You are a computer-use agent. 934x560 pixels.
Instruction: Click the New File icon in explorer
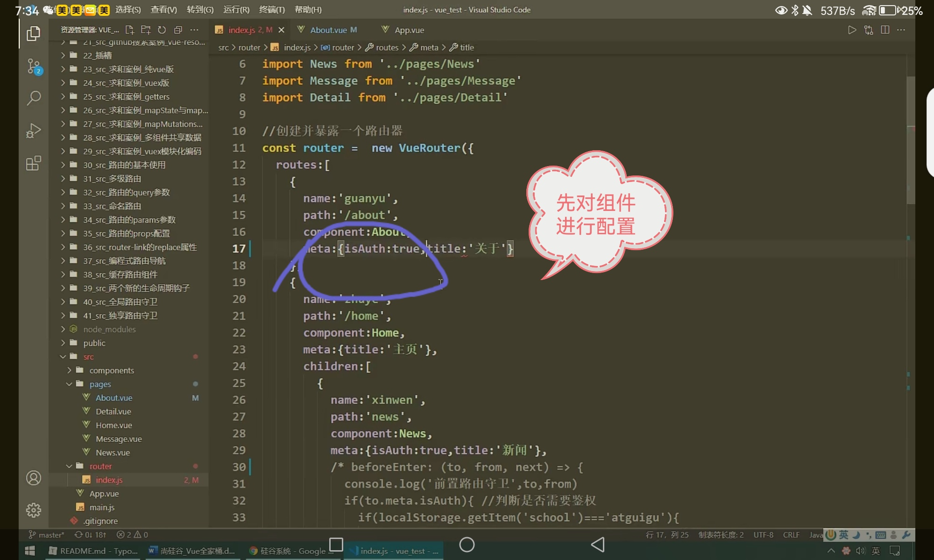coord(129,30)
